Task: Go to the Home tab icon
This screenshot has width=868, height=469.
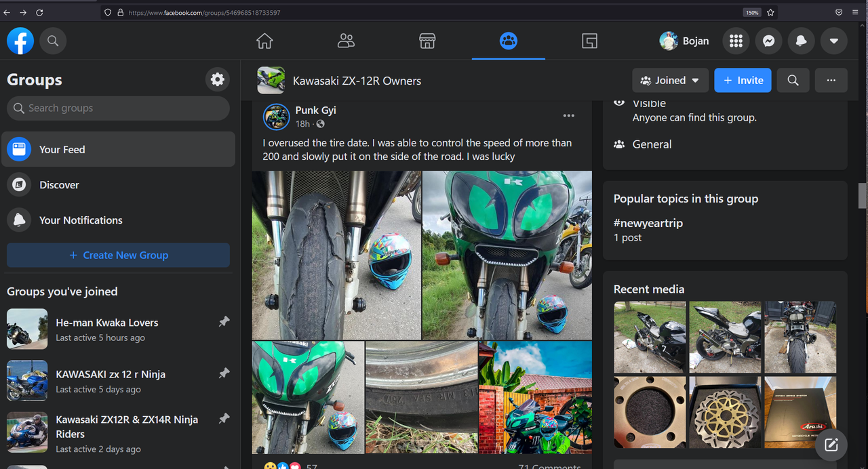Action: tap(264, 41)
